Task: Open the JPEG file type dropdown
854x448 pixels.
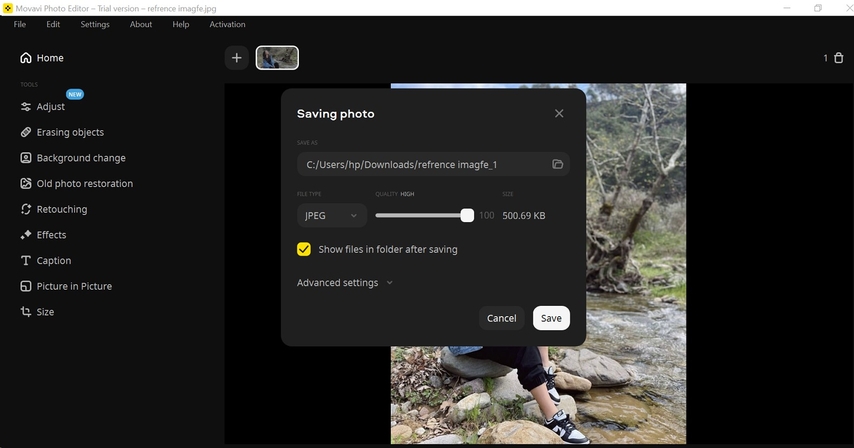Action: click(x=332, y=216)
